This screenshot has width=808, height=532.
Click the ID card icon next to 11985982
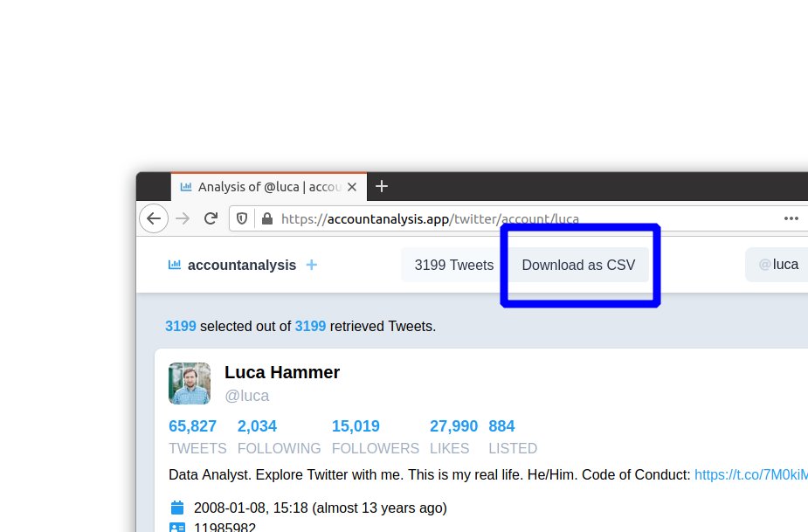click(177, 527)
